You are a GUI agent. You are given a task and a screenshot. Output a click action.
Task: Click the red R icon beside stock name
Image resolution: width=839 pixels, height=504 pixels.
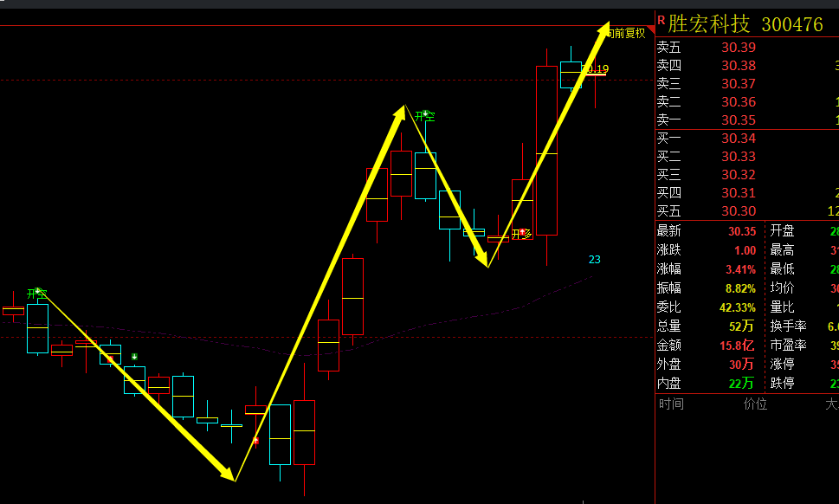pos(661,20)
